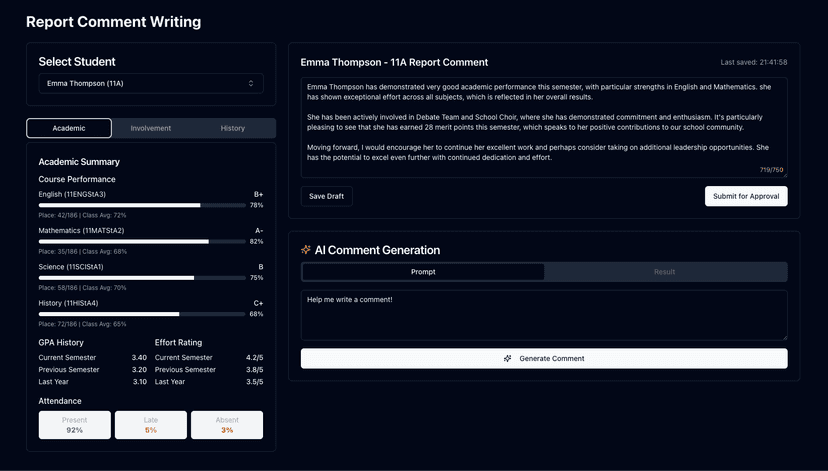Click the History course progress bar
This screenshot has height=471, width=828.
point(142,314)
